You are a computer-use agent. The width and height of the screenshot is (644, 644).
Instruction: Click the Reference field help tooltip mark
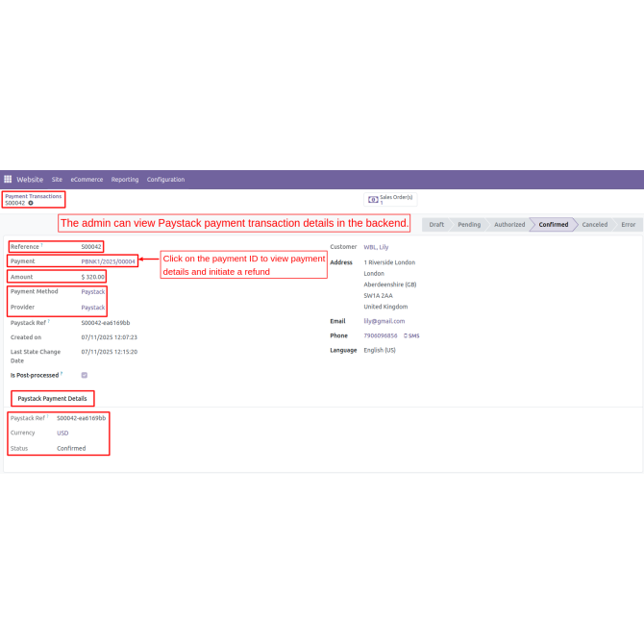[x=41, y=245]
